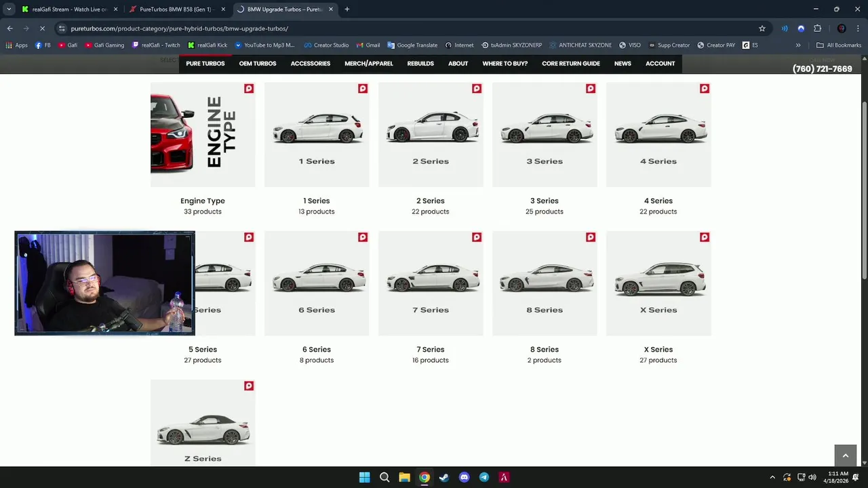Open Chrome's three-dot menu
The image size is (868, 488).
click(858, 28)
